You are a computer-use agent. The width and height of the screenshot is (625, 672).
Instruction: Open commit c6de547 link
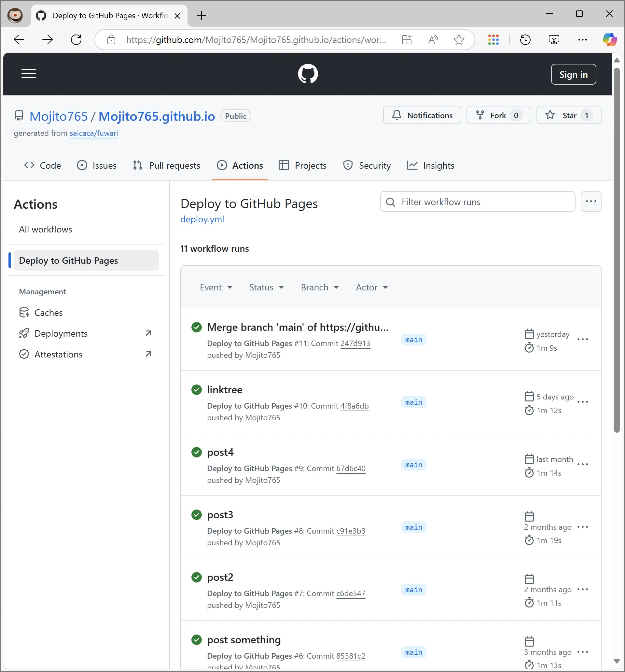click(x=351, y=594)
